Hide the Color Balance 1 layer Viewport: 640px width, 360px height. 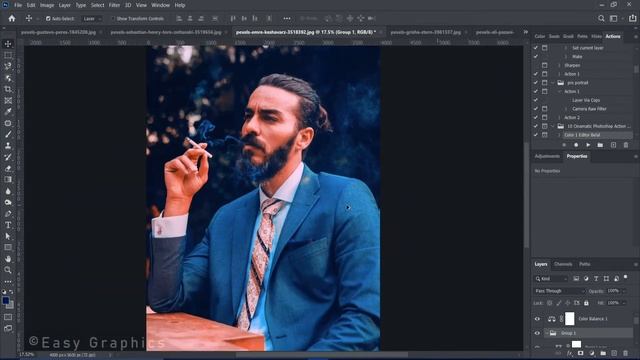coord(537,319)
